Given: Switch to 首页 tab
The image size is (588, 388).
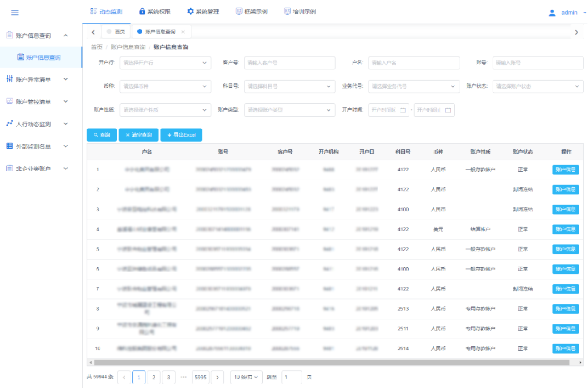Looking at the screenshot, I should tap(116, 32).
